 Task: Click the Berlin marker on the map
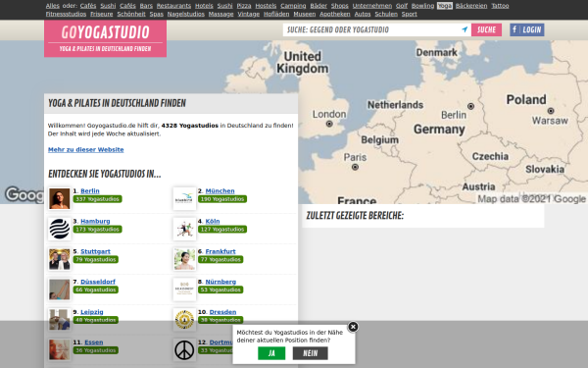(470, 106)
